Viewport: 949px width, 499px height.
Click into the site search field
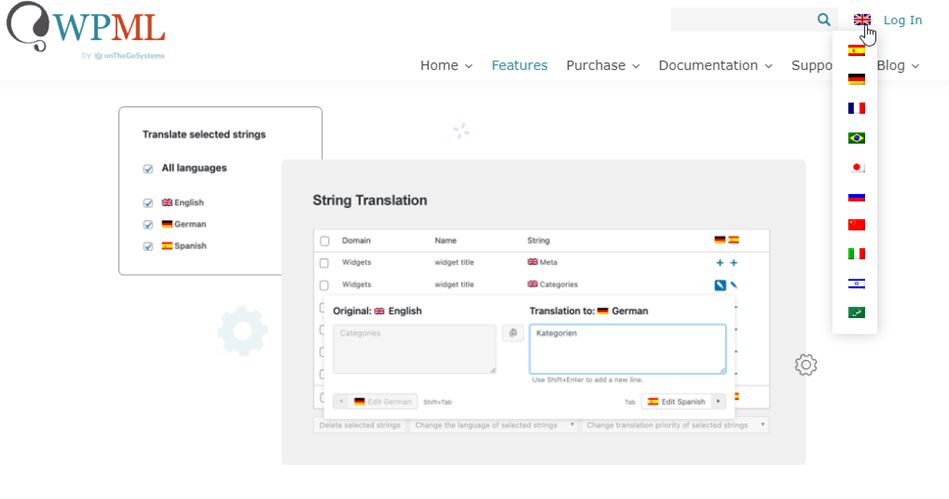pos(741,20)
